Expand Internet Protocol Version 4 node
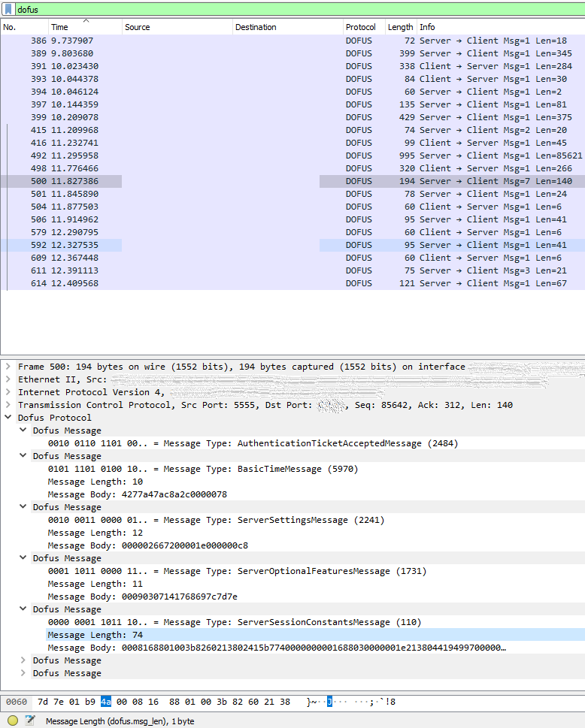The image size is (585, 728). pyautogui.click(x=8, y=392)
